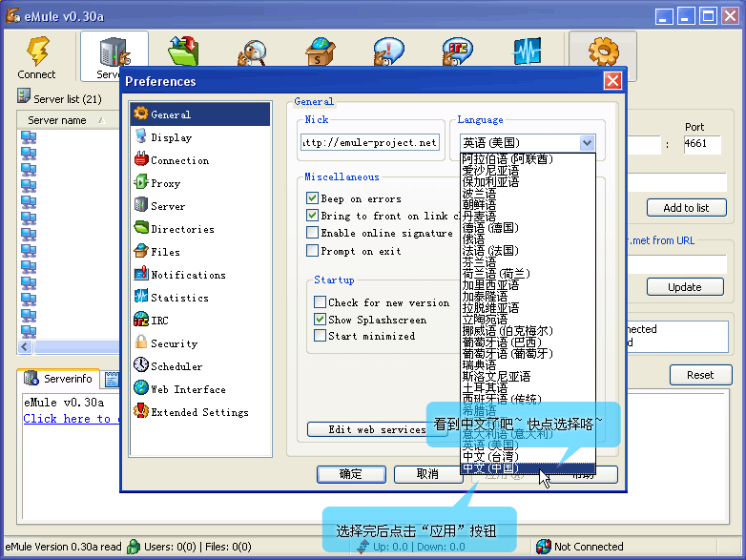Click the 确定 button
This screenshot has width=746, height=560.
point(351,474)
